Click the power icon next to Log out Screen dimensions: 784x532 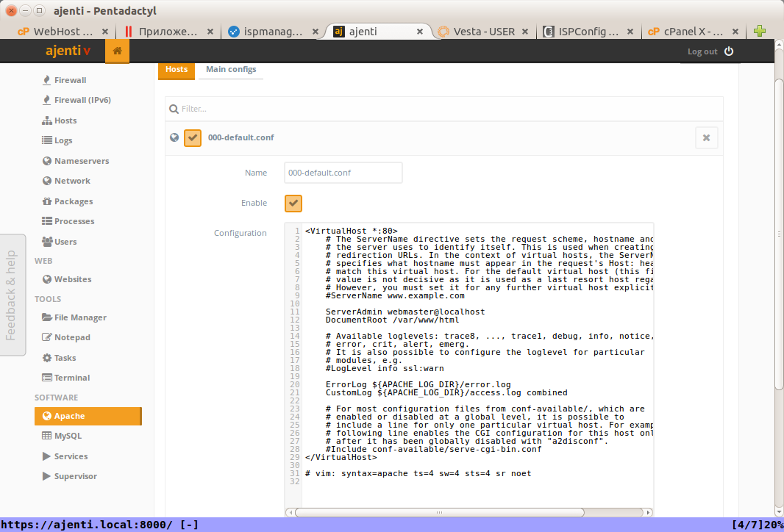[x=727, y=51]
